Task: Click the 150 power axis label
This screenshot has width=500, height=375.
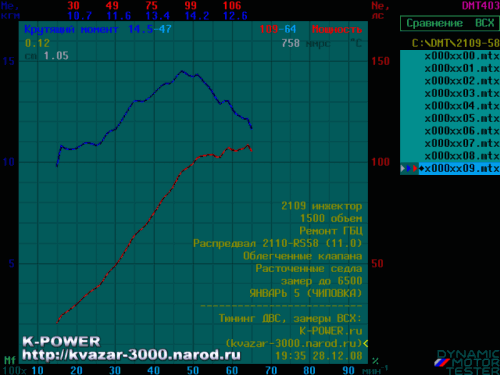Action: point(380,61)
